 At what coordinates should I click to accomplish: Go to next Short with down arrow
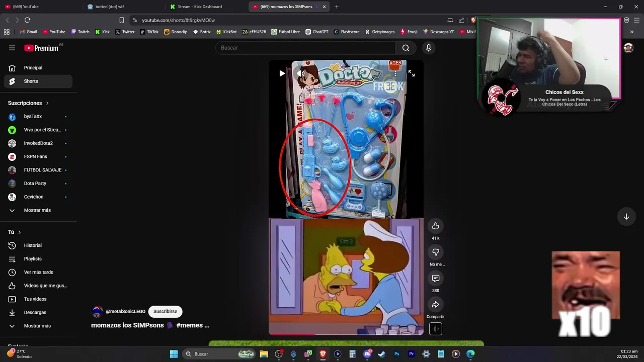626,217
